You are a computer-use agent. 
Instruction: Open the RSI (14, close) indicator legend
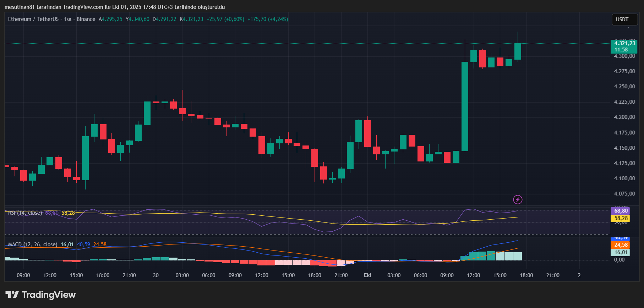[25, 213]
